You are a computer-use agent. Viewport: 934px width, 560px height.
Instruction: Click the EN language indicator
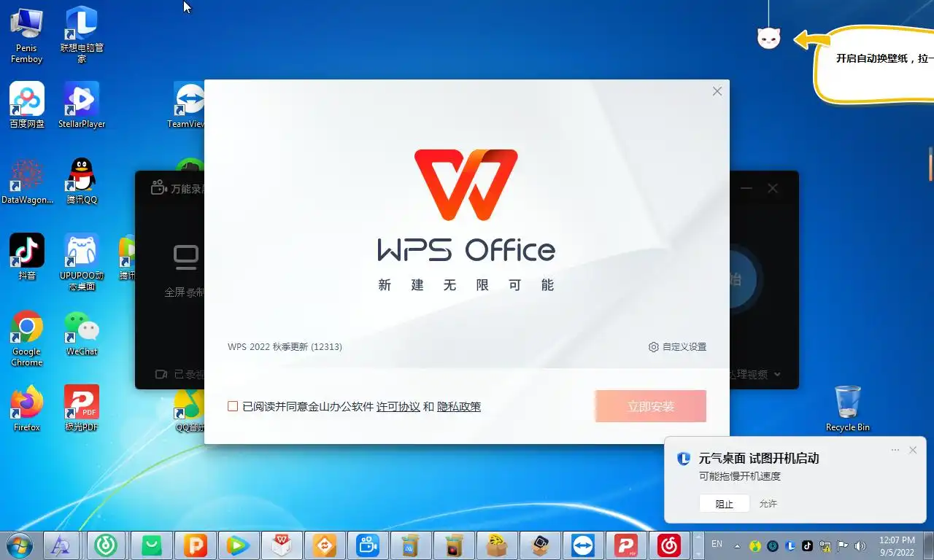tap(717, 544)
